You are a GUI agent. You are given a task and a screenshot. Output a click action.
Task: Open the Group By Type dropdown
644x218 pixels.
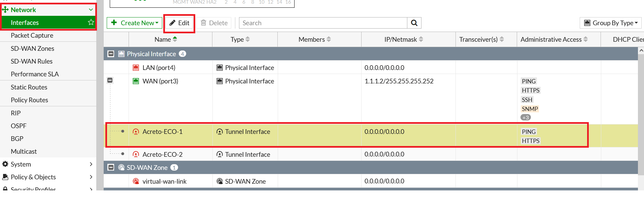point(611,23)
